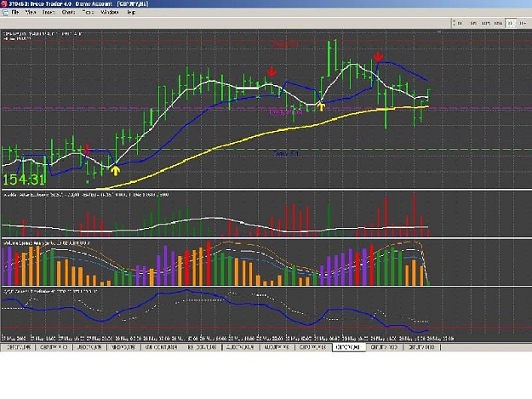Select the rightmost red down-arrow sell signal

coord(378,57)
